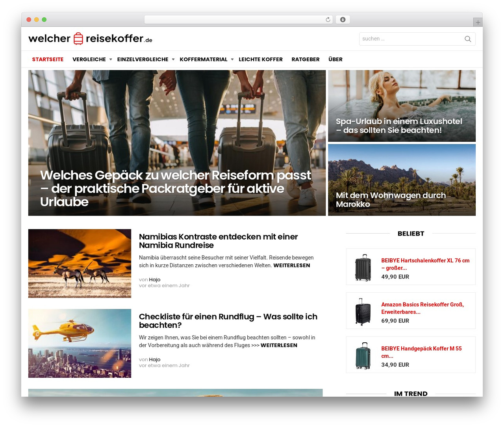This screenshot has height=427, width=504.
Task: Open the Packratgeber headline article
Action: click(x=176, y=188)
